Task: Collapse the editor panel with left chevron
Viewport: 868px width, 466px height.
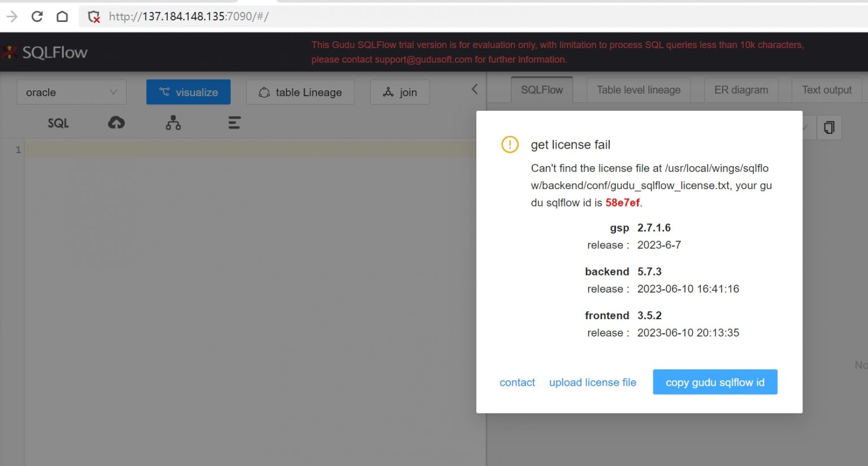Action: pos(475,89)
